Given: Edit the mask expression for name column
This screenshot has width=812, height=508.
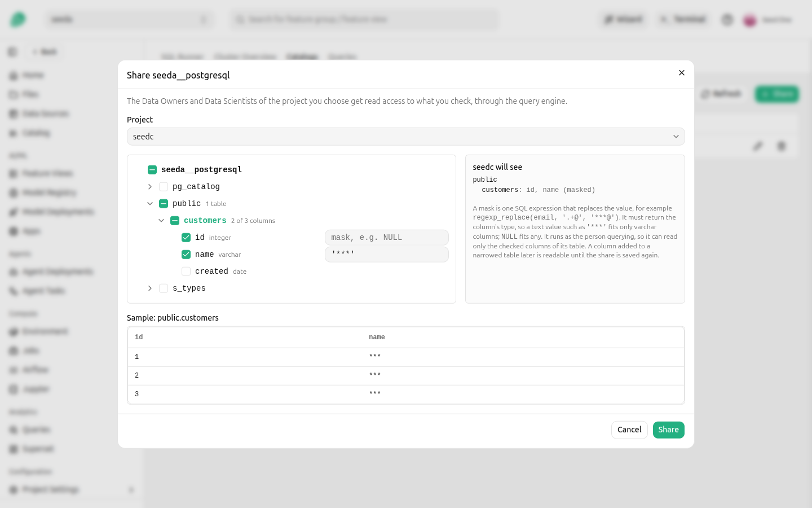Looking at the screenshot, I should (387, 255).
